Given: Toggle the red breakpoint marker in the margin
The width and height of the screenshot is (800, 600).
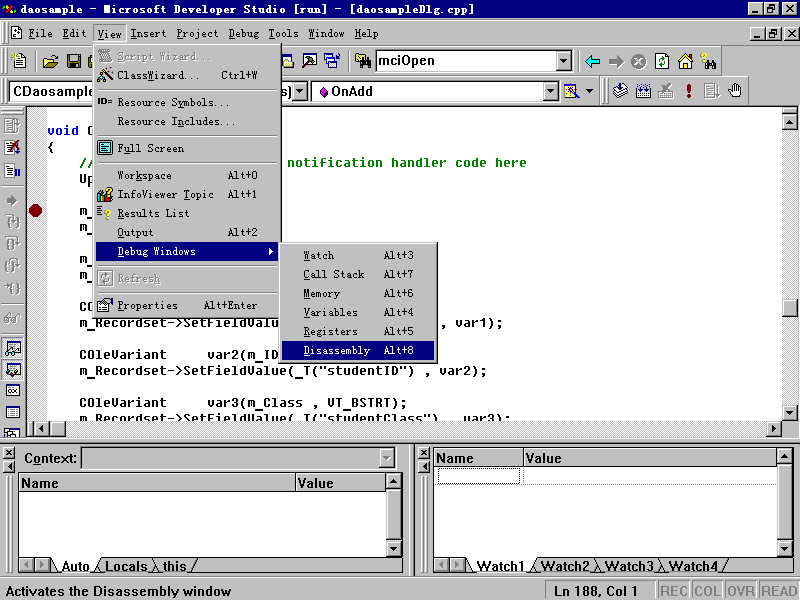Looking at the screenshot, I should pos(35,210).
